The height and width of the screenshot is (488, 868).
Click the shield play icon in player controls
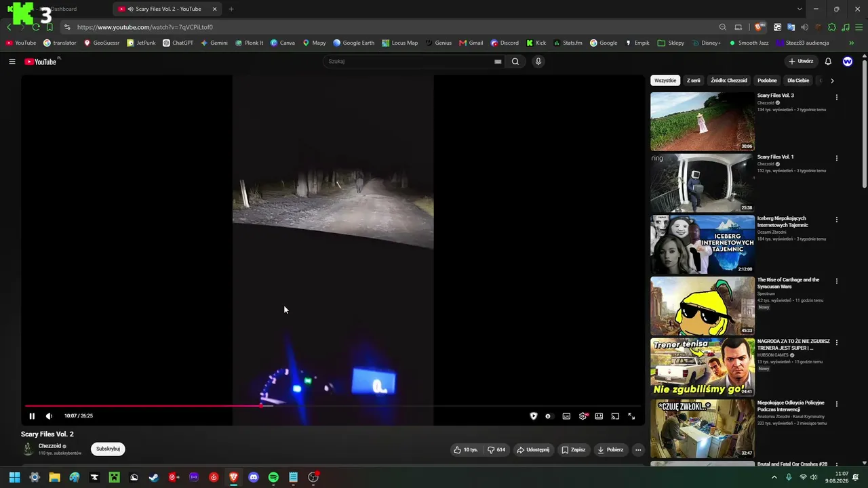click(x=534, y=416)
